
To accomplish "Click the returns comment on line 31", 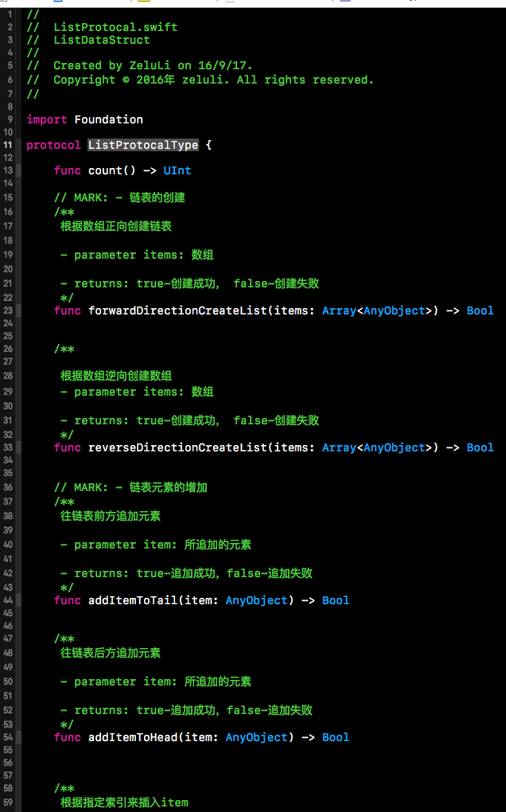I will tap(190, 420).
